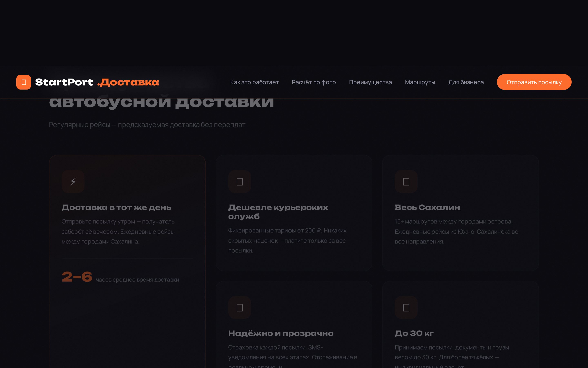Click the 2–6 hours statistic number

click(77, 277)
